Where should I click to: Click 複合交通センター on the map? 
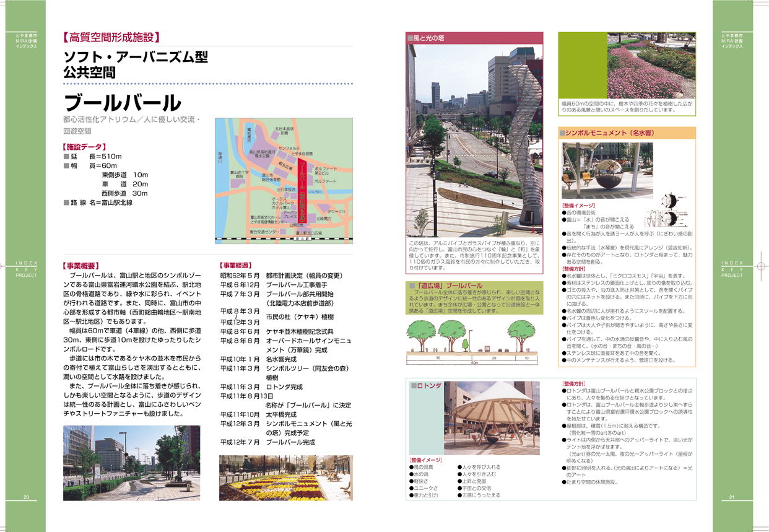[264, 232]
